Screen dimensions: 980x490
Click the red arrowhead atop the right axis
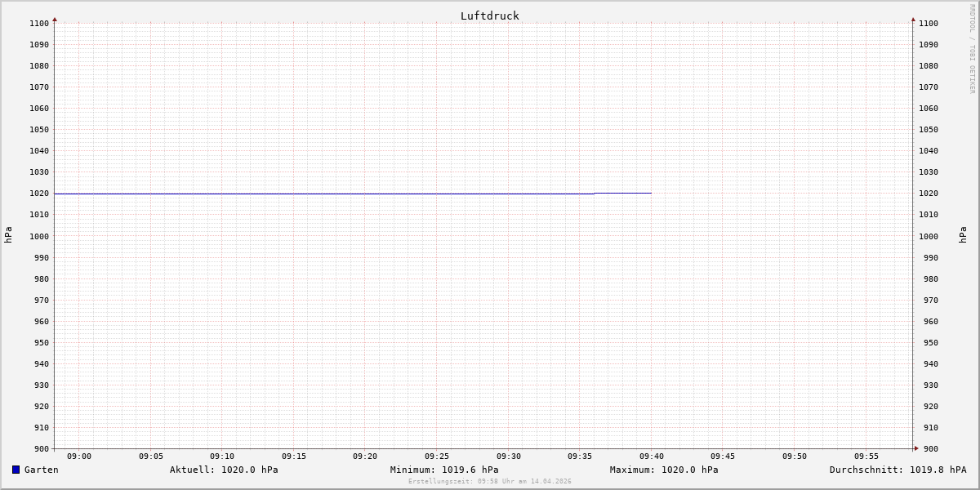pyautogui.click(x=913, y=19)
